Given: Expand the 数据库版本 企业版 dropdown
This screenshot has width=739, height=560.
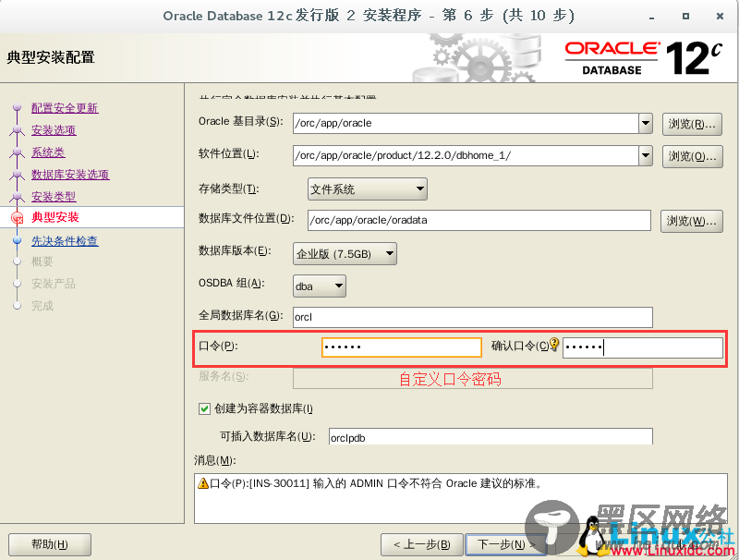Looking at the screenshot, I should tap(345, 254).
